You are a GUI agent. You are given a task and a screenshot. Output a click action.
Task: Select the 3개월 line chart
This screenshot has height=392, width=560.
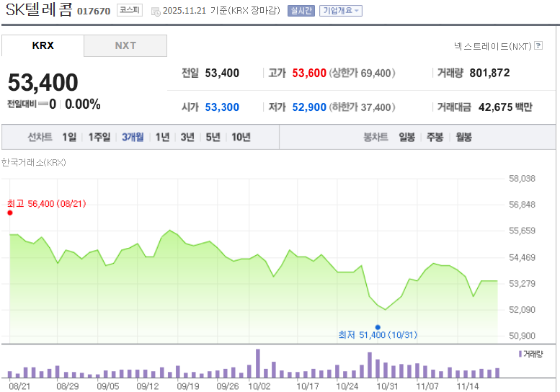tap(133, 137)
